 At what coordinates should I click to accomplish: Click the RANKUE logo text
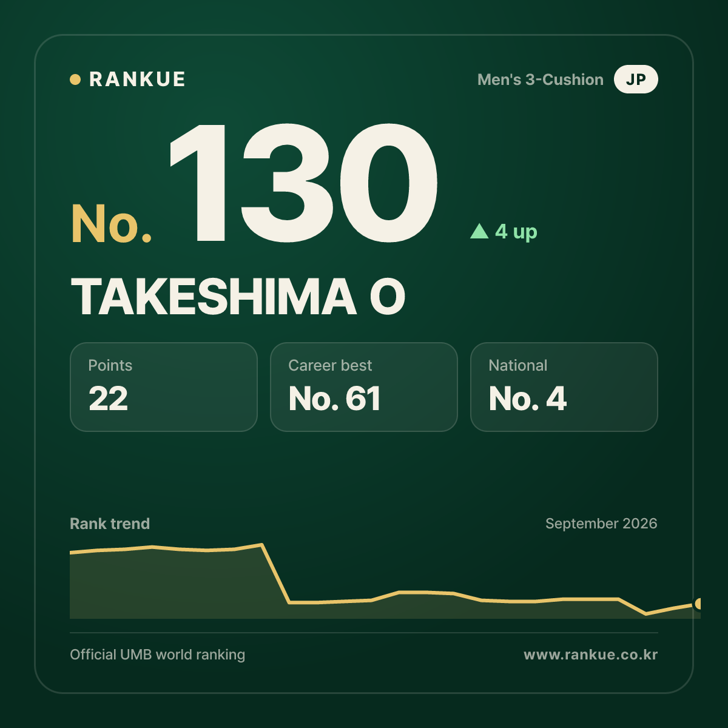point(137,79)
